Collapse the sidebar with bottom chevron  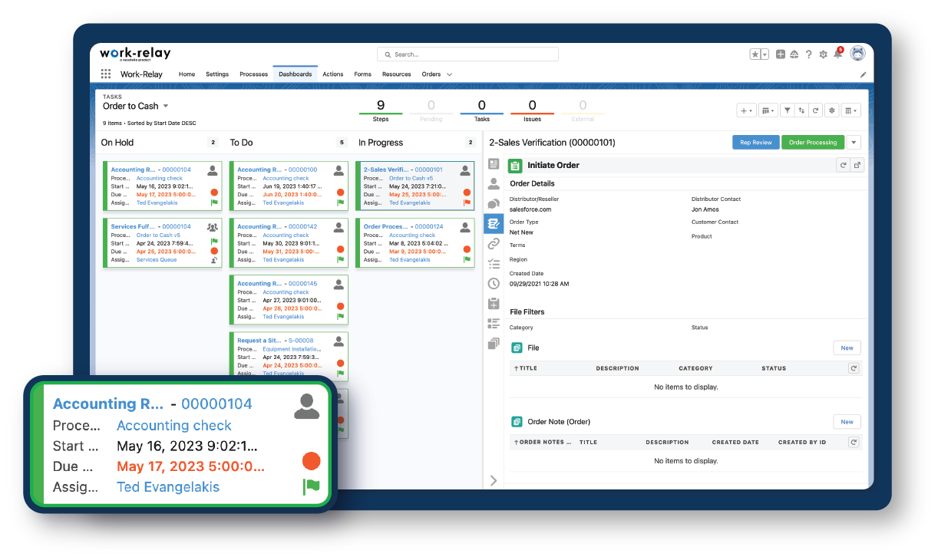coord(494,480)
